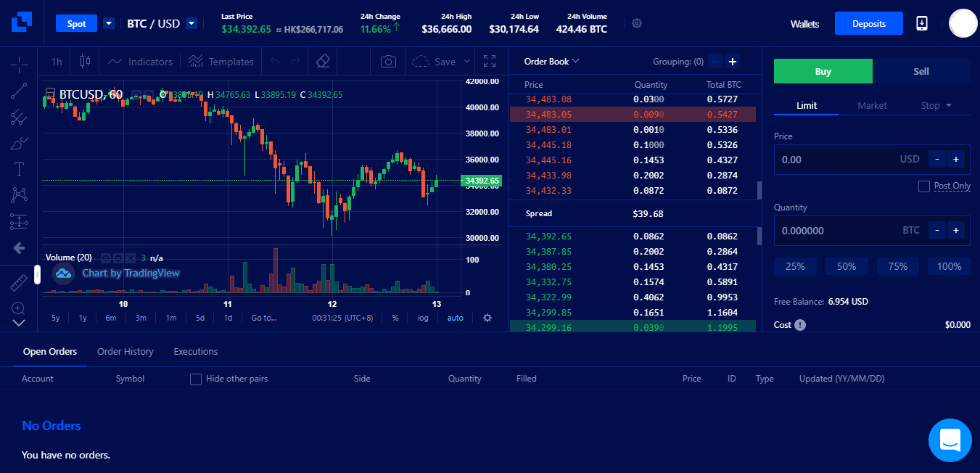Select the Market order tab

coord(872,106)
